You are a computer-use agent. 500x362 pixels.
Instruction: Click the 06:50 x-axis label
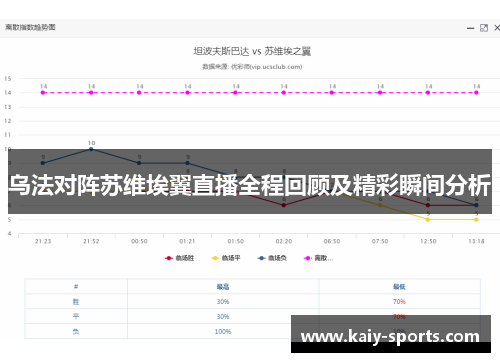[332, 241]
